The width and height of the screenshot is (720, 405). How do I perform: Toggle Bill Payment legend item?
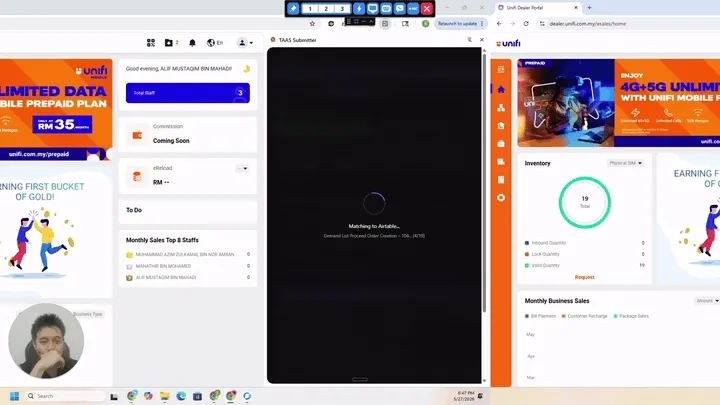(540, 316)
